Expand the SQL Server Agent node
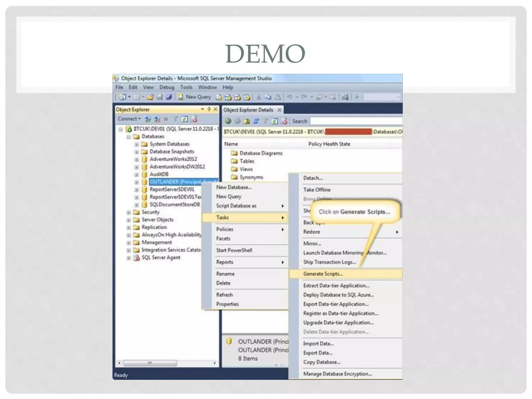The image size is (532, 399). pyautogui.click(x=129, y=258)
